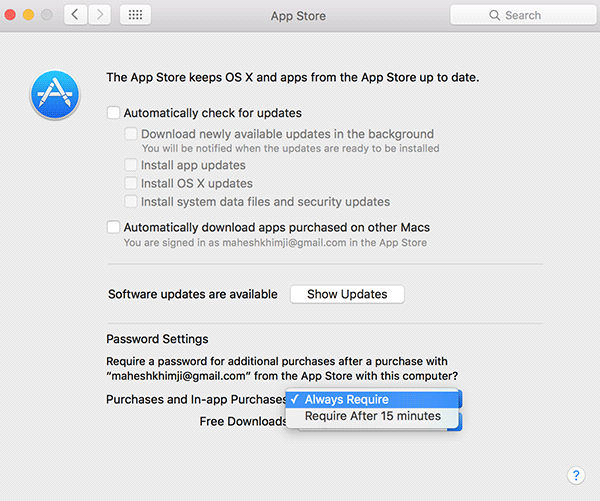Focus the Search field

pos(523,15)
